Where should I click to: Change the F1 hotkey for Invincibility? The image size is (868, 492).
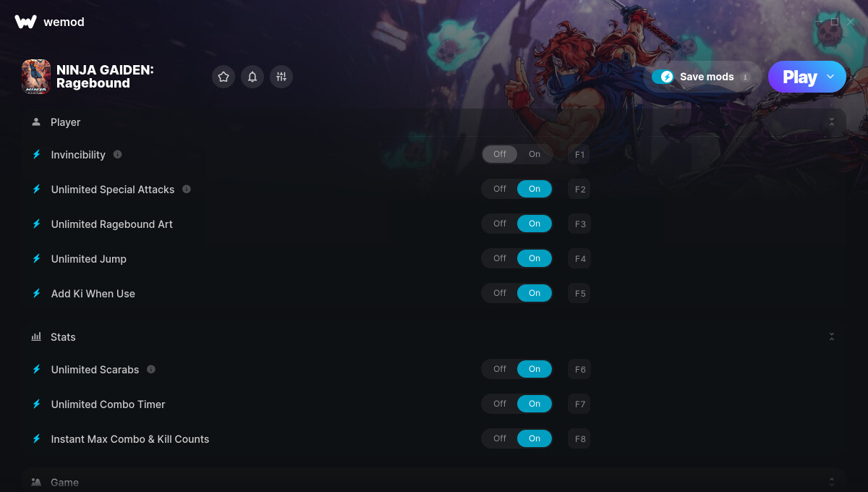579,154
